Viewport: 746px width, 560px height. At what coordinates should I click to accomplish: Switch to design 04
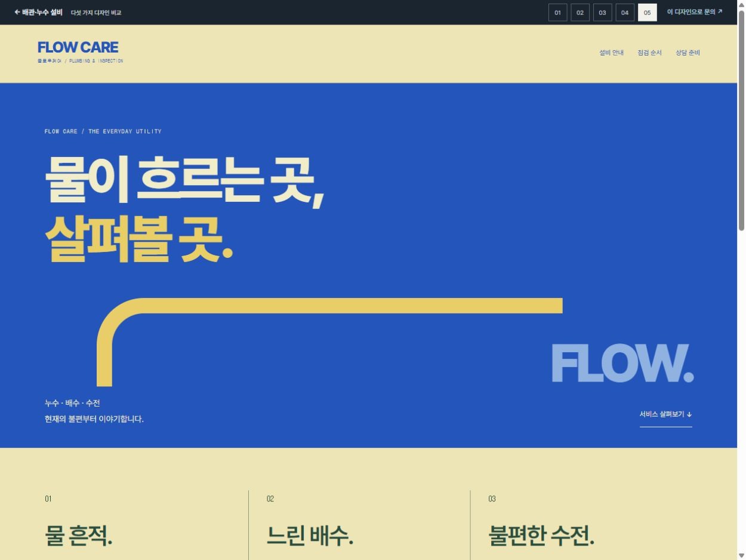point(625,13)
